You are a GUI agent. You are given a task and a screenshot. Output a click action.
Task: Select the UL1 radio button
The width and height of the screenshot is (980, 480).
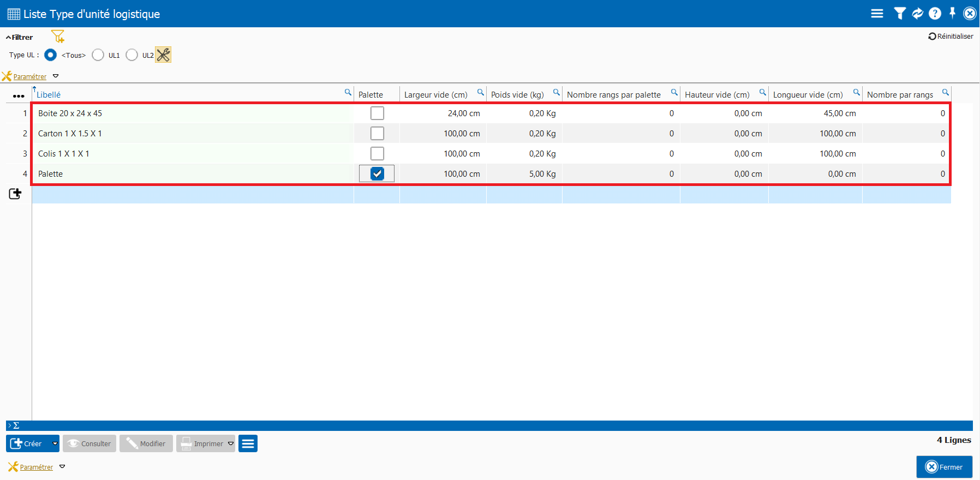[x=98, y=55]
